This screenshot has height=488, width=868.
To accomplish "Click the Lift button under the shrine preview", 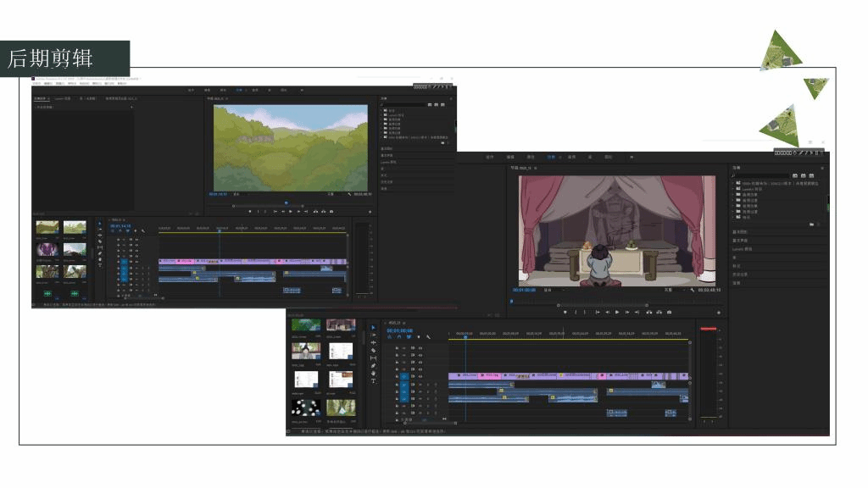I will [649, 313].
